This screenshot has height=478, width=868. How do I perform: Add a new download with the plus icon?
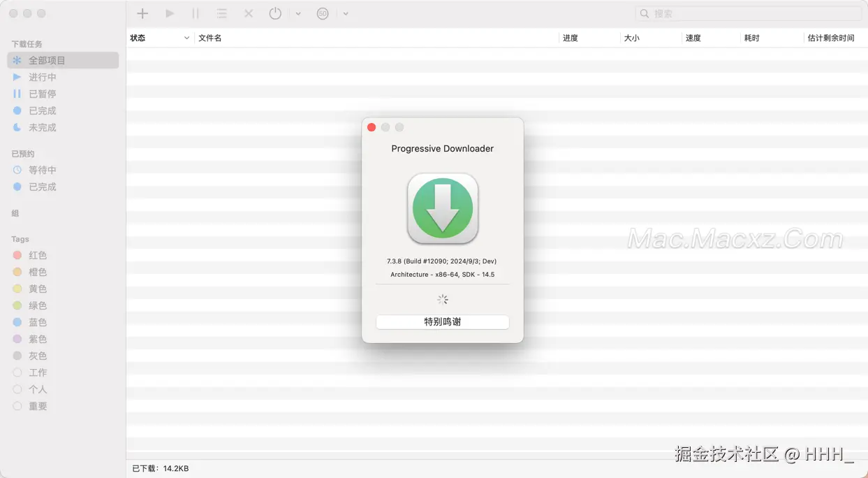coord(142,13)
